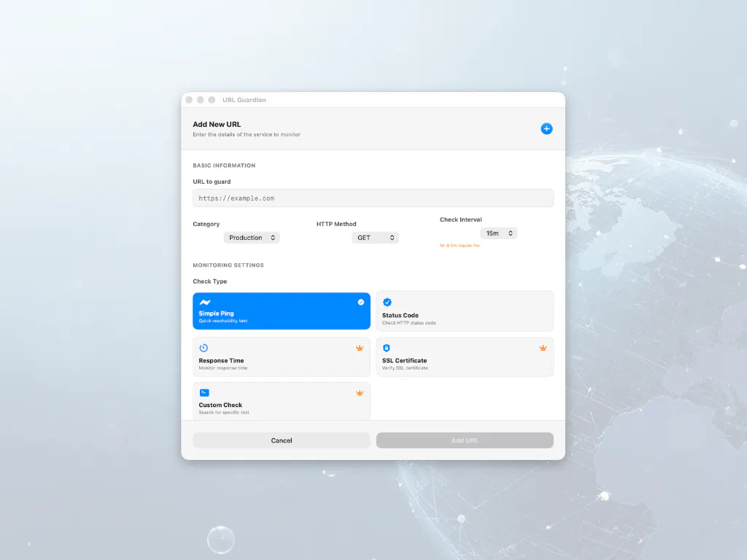Focus the URL to guard input field
Screen dimensions: 747x560
coord(373,198)
